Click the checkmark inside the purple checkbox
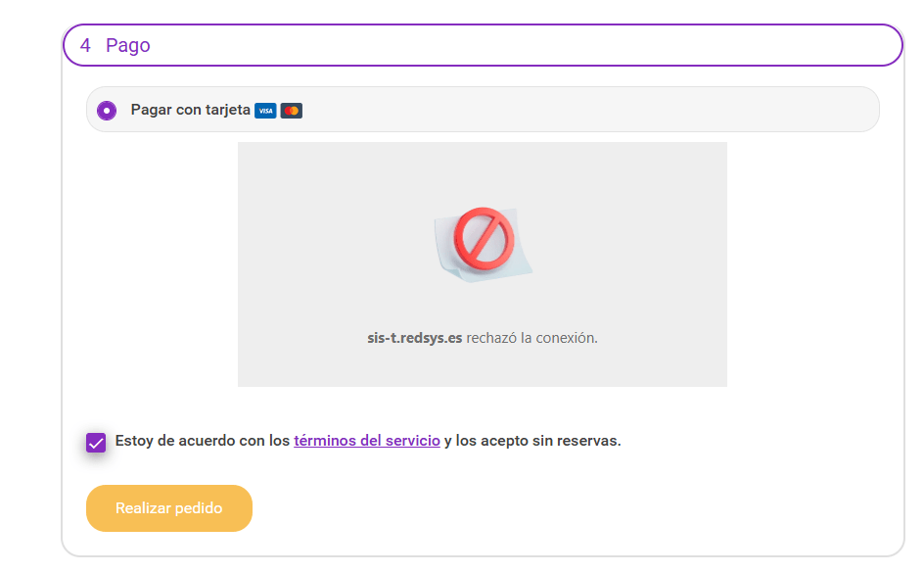Screen dimensions: 924x573 click(x=96, y=443)
